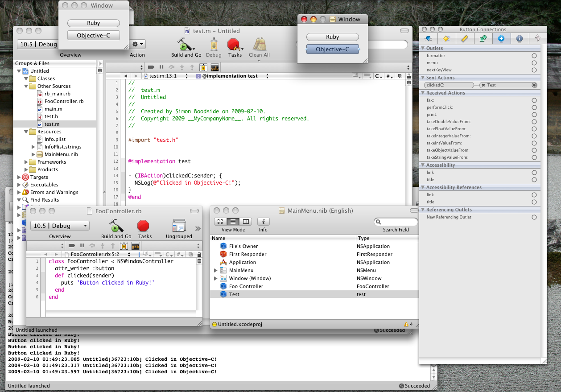Screen dimensions: 561x392
Task: Collapse the Received Actions section
Action: pos(423,93)
